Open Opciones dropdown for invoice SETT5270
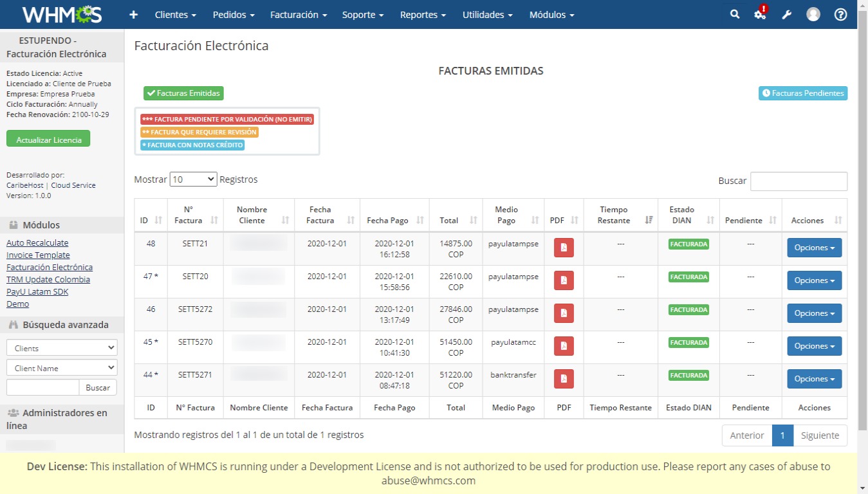The width and height of the screenshot is (868, 494). click(x=815, y=346)
